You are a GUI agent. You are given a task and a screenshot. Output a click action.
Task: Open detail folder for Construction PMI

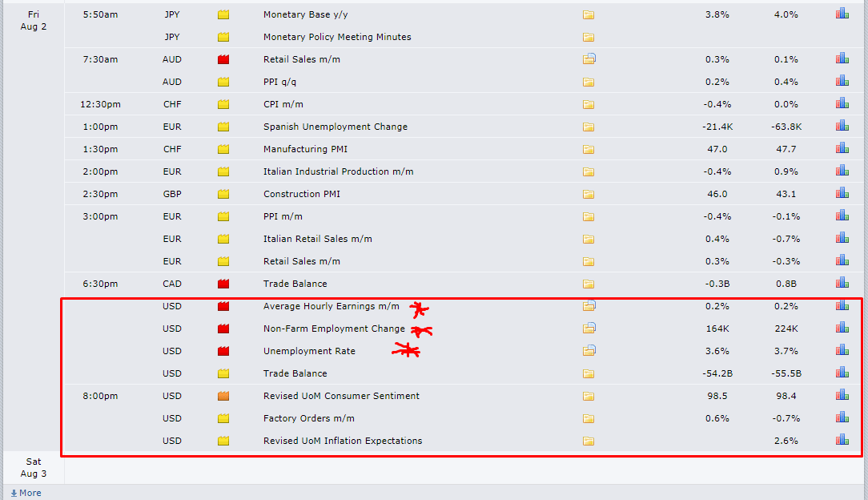click(x=589, y=195)
